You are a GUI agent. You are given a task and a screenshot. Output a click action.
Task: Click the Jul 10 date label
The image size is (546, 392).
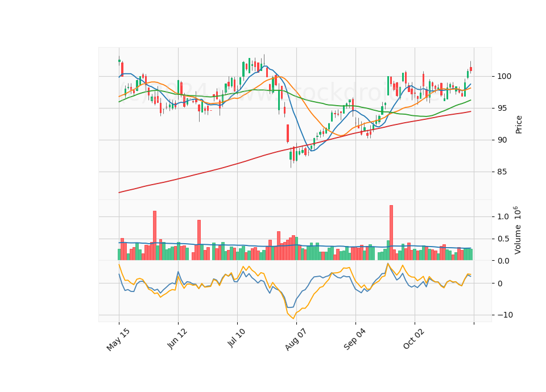click(x=236, y=337)
